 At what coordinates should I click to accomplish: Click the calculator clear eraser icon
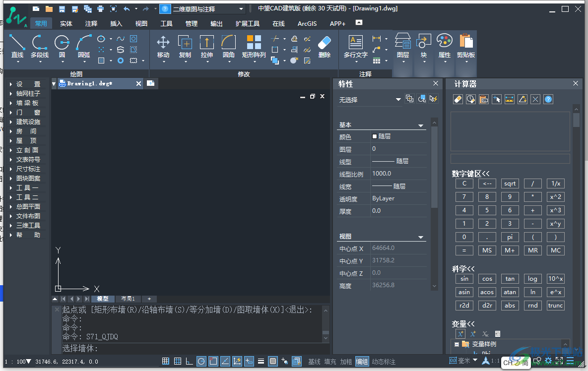(458, 99)
